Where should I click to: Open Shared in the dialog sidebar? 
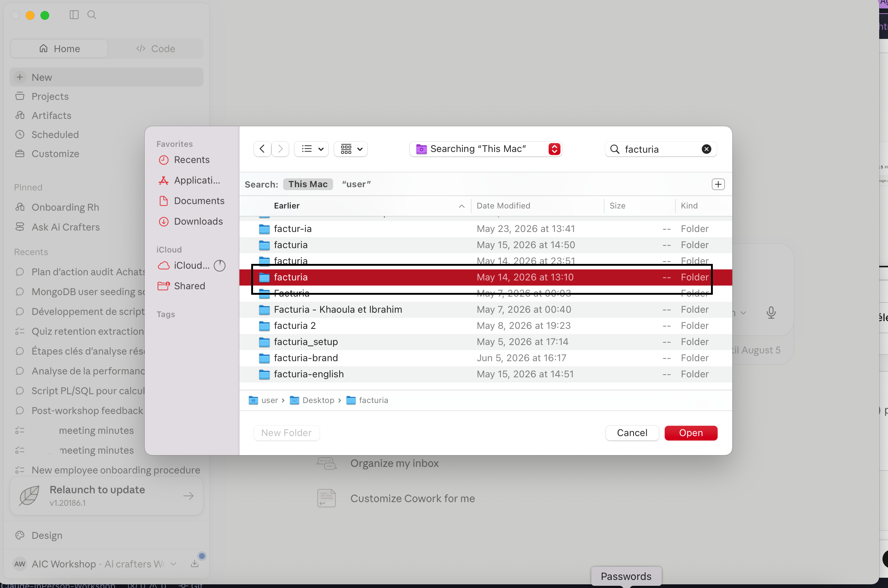click(191, 286)
